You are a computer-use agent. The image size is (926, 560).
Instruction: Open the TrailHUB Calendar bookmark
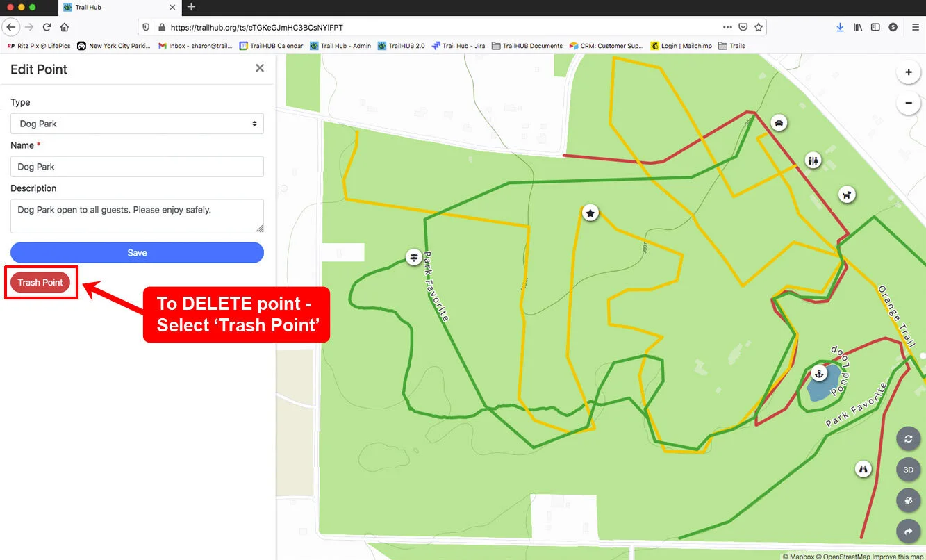click(272, 46)
